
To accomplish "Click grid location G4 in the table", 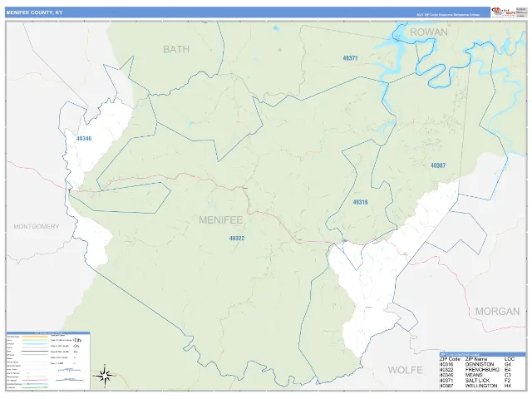I will click(x=508, y=364).
